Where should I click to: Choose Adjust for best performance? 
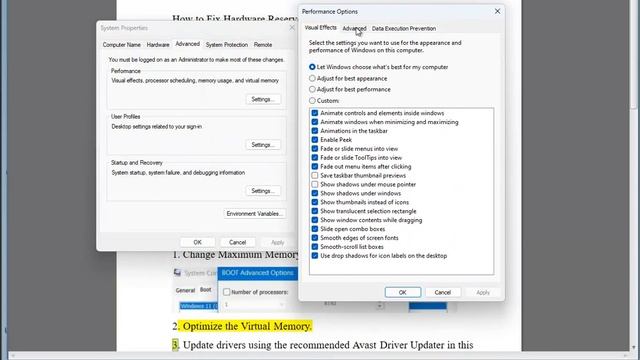(312, 89)
